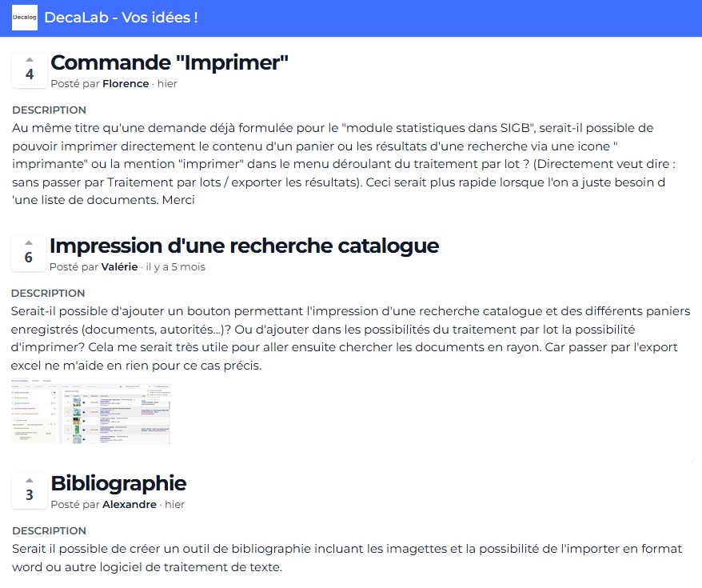Open the idea "Impression d'une recherche catalogue"
The image size is (702, 588).
point(243,246)
